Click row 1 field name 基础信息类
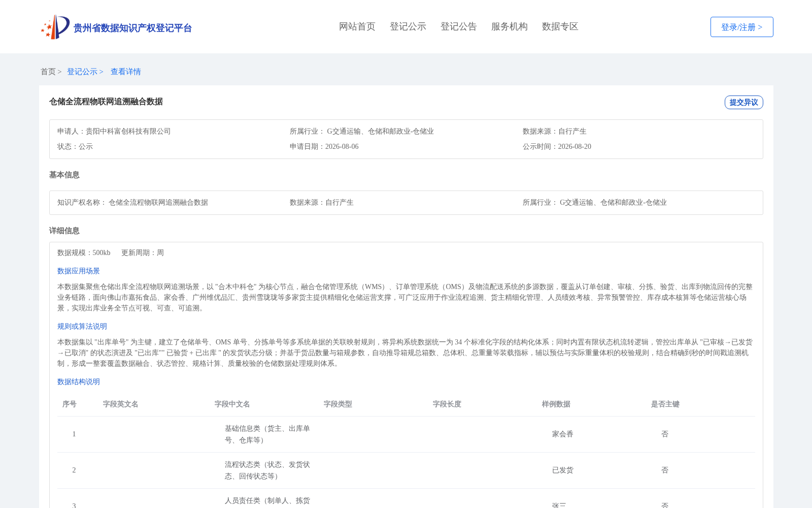 point(267,434)
